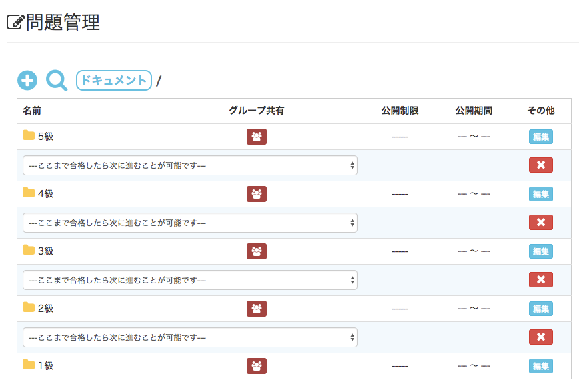
Task: Delete the pass condition row below 3級
Action: coord(540,280)
